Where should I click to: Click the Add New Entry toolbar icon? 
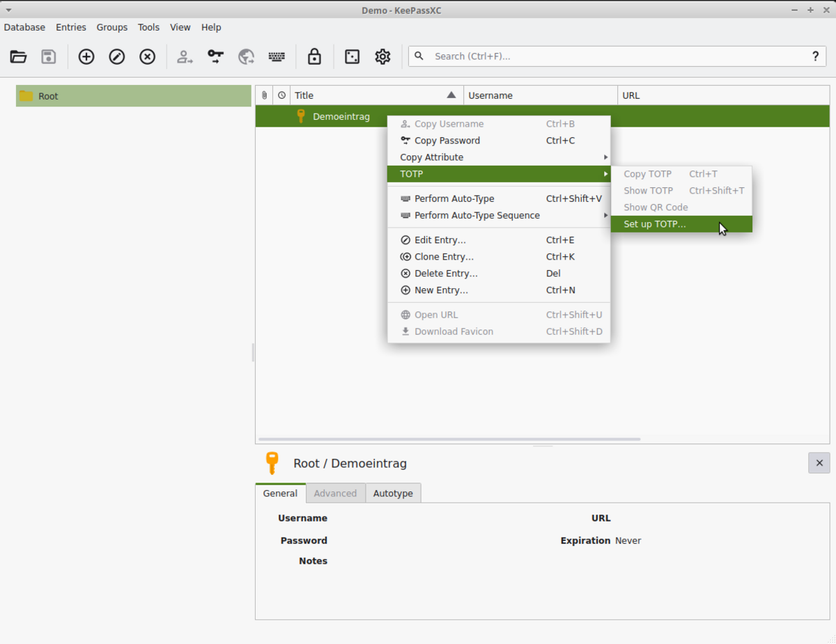point(86,56)
